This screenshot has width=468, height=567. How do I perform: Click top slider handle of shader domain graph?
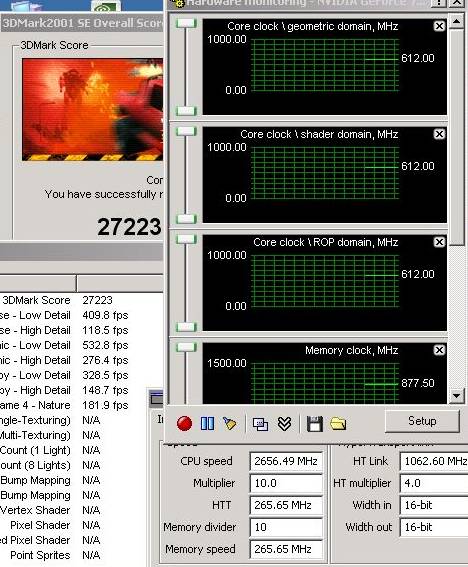click(x=186, y=132)
